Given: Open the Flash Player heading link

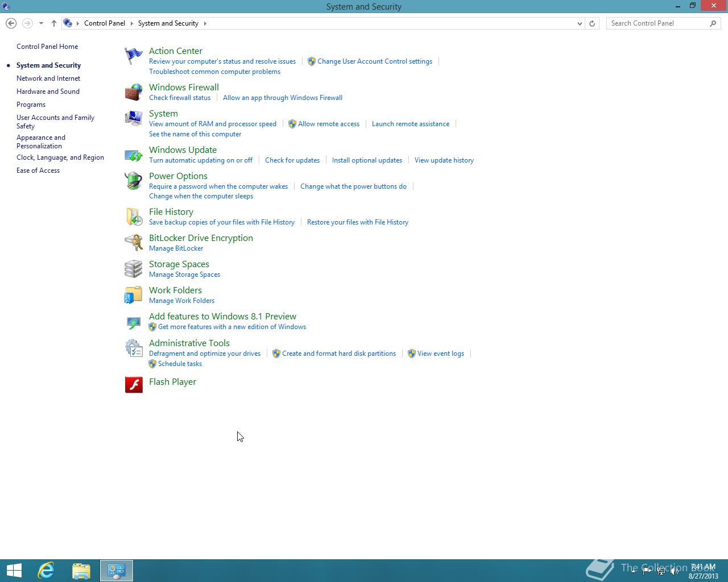Looking at the screenshot, I should [x=172, y=382].
